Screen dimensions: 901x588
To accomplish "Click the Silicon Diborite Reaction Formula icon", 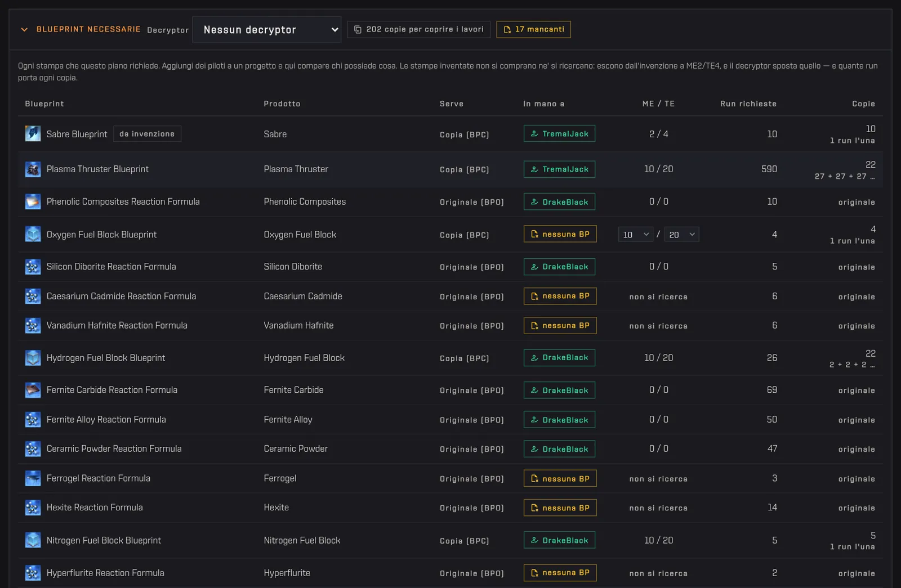I will [33, 267].
